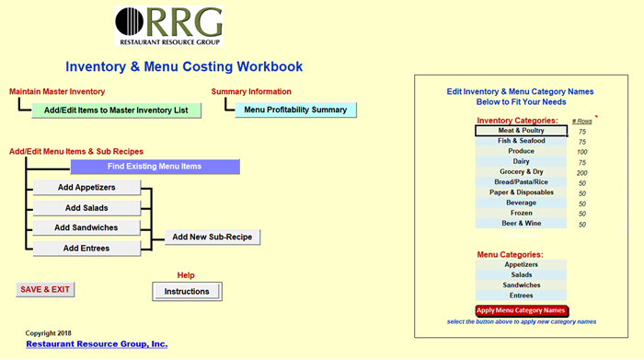Click row count 75 beside Meat & Poultry
This screenshot has height=360, width=644.
582,132
